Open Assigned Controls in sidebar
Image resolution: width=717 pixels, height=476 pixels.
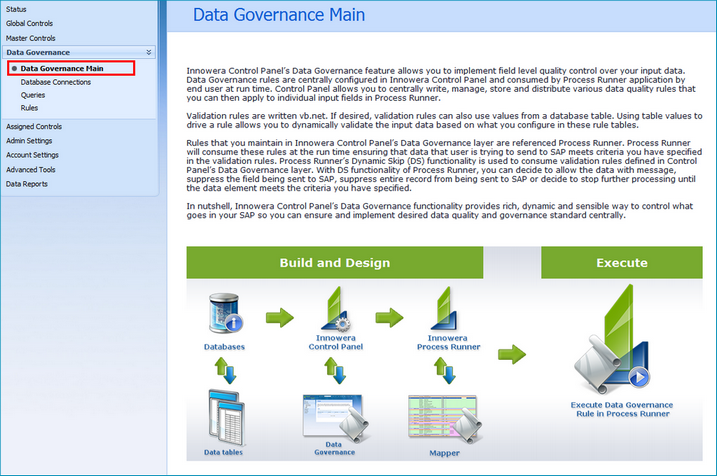click(34, 126)
